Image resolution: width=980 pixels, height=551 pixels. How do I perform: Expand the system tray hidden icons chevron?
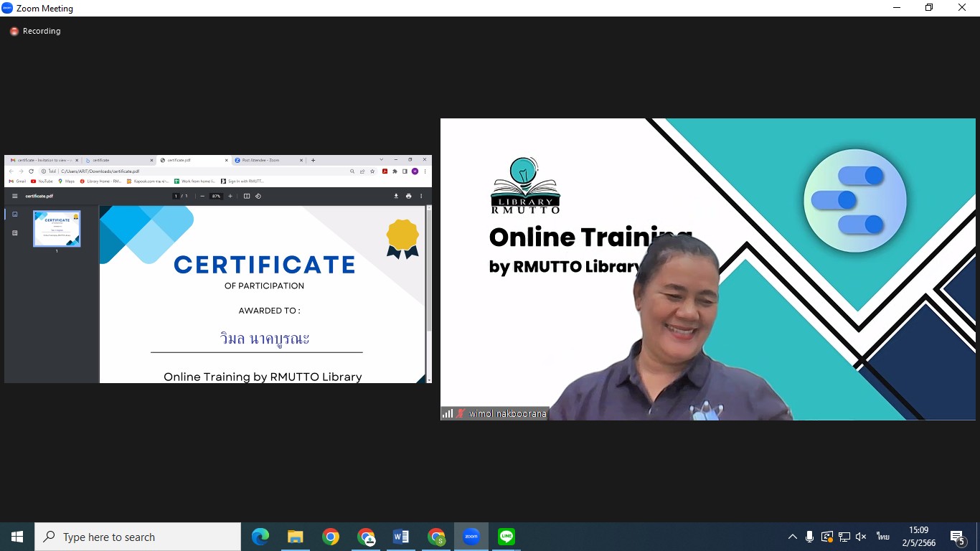793,537
